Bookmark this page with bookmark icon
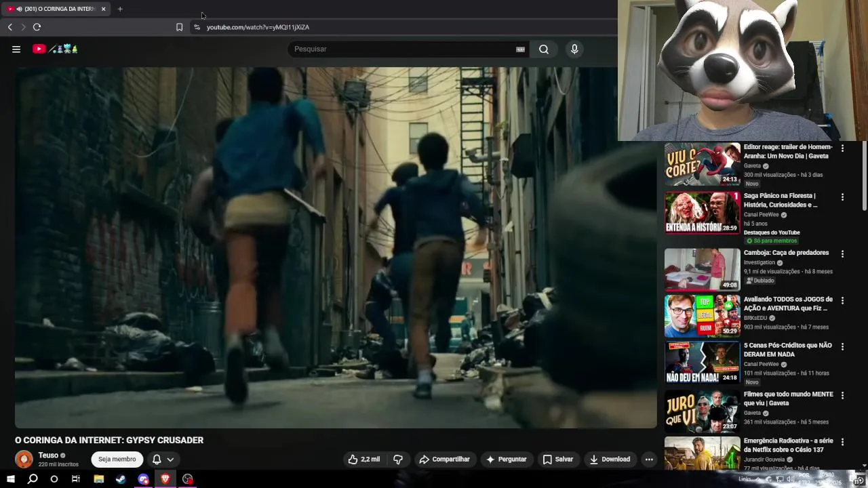This screenshot has width=868, height=488. tap(179, 27)
